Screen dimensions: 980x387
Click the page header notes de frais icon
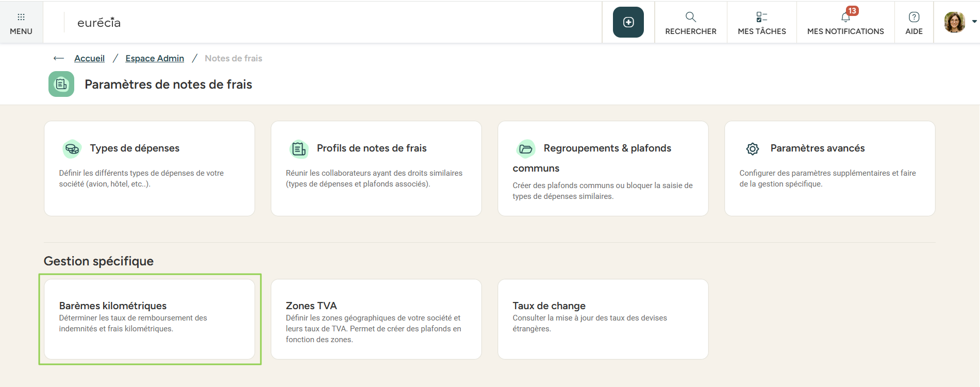[x=61, y=84]
